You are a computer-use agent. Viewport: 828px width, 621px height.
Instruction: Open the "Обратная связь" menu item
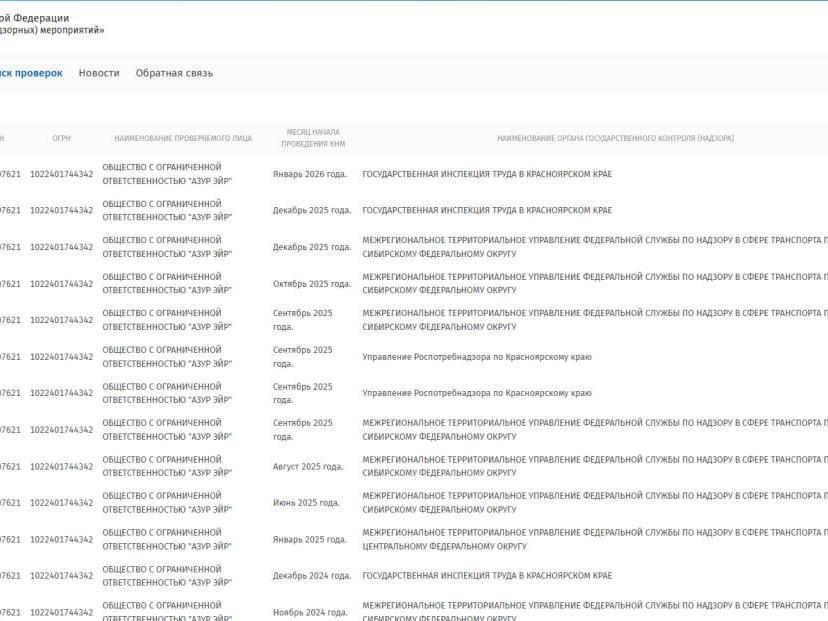pyautogui.click(x=174, y=73)
